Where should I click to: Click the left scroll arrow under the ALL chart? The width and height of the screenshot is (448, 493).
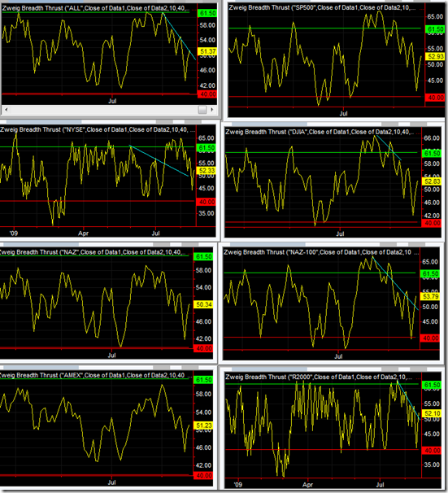pos(7,109)
